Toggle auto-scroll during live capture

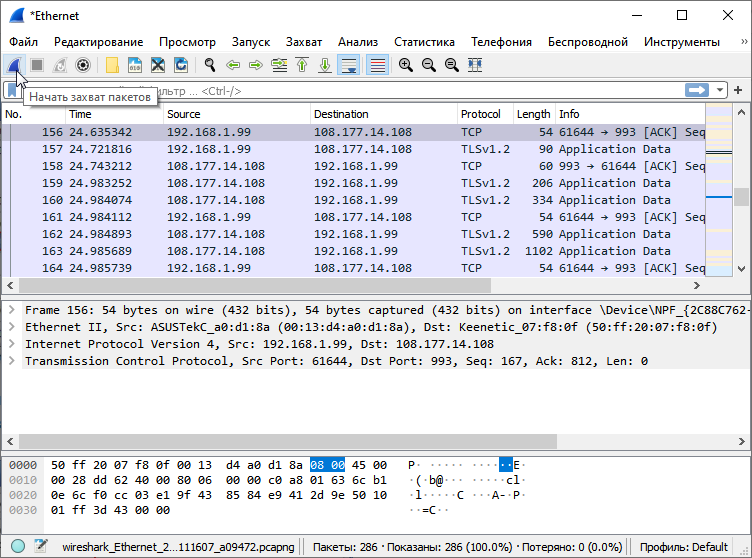pyautogui.click(x=348, y=65)
